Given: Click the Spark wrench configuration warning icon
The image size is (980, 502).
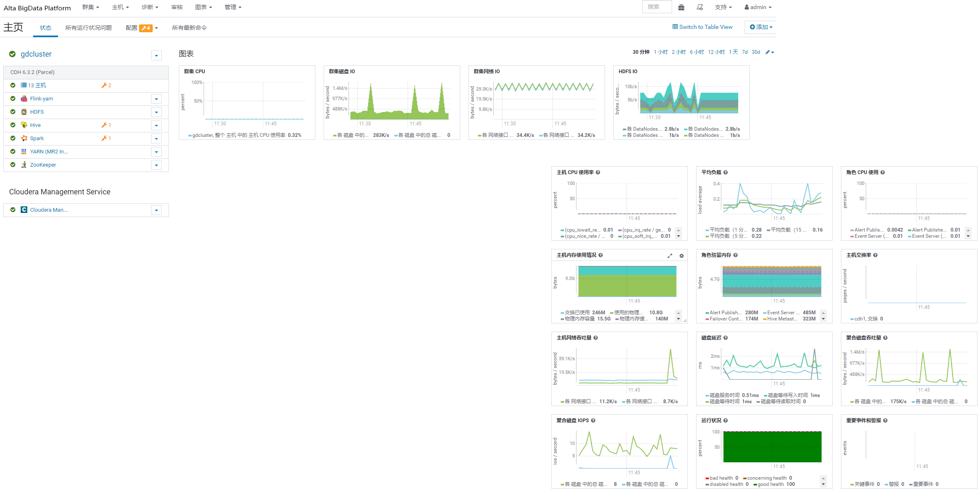Looking at the screenshot, I should 104,138.
